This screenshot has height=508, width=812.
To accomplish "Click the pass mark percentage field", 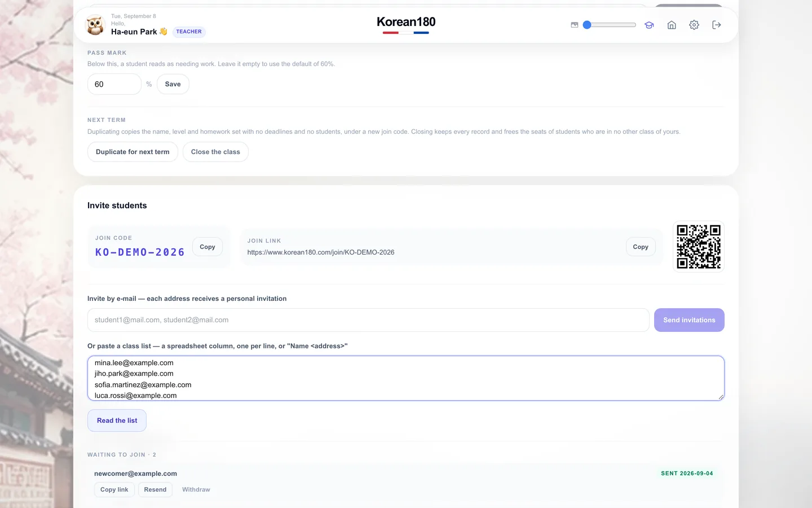I will pos(114,84).
